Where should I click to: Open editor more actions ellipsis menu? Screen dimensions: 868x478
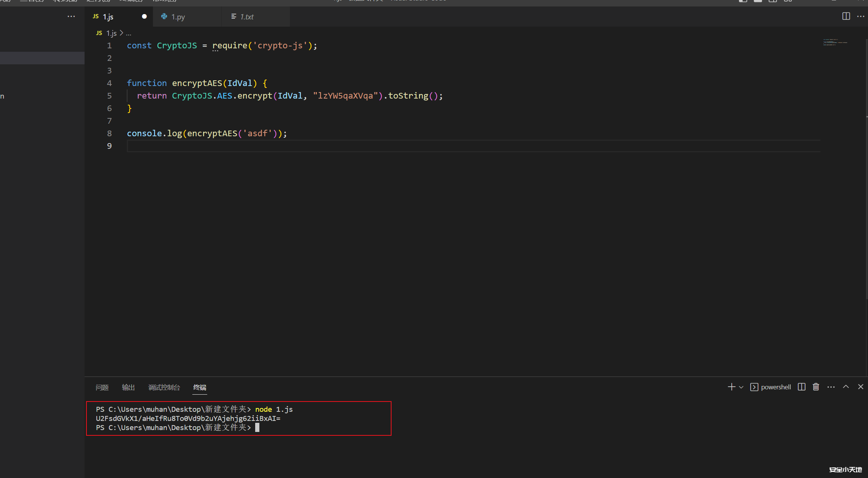[x=861, y=16]
